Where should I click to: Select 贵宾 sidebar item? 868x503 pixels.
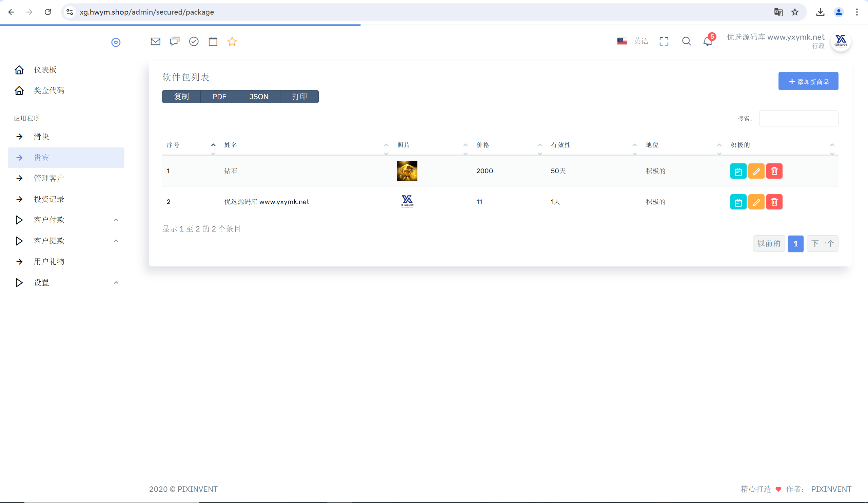tap(66, 158)
